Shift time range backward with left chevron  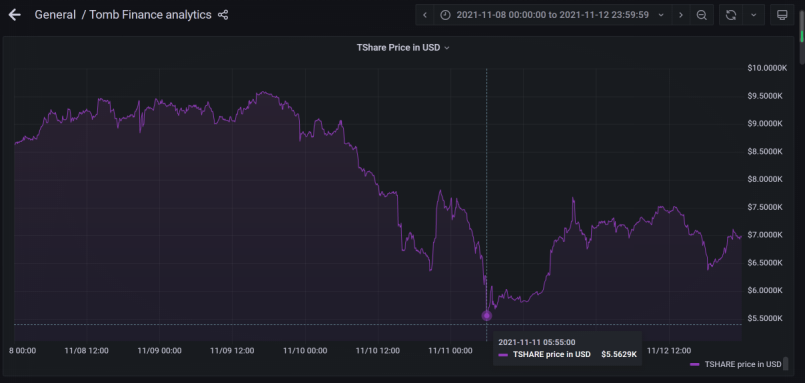click(425, 15)
